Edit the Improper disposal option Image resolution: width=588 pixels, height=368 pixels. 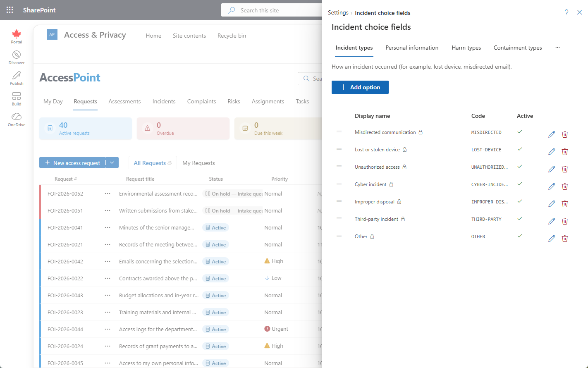click(x=552, y=204)
